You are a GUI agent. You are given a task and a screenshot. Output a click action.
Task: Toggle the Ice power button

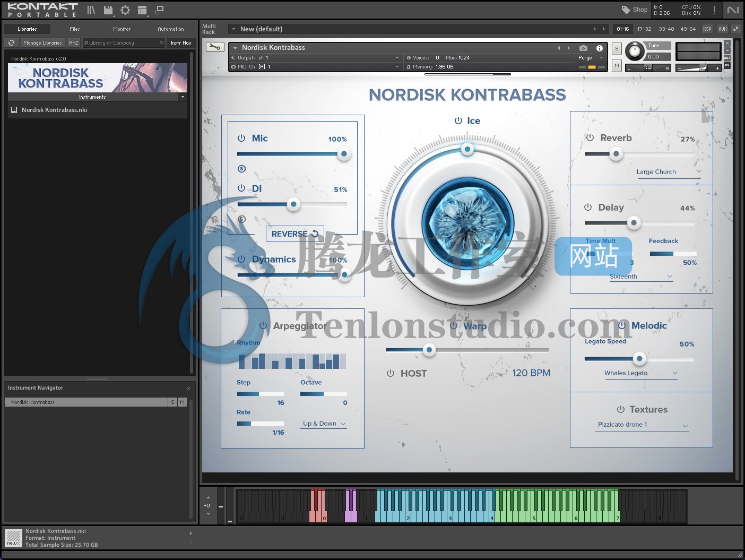click(x=458, y=120)
